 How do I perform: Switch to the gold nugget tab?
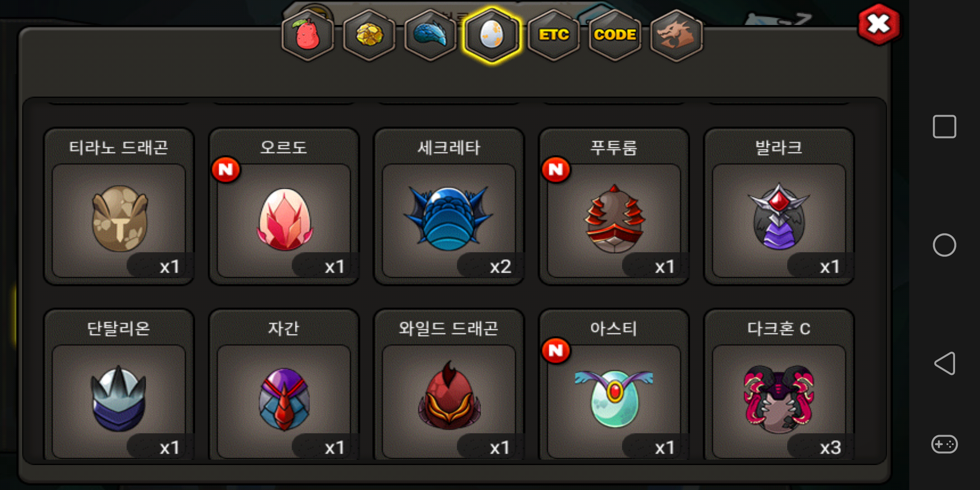point(369,35)
